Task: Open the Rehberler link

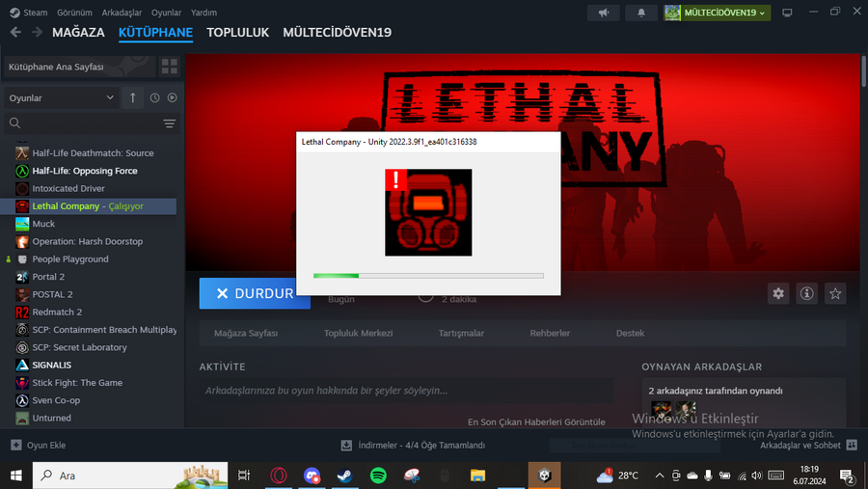Action: coord(550,334)
